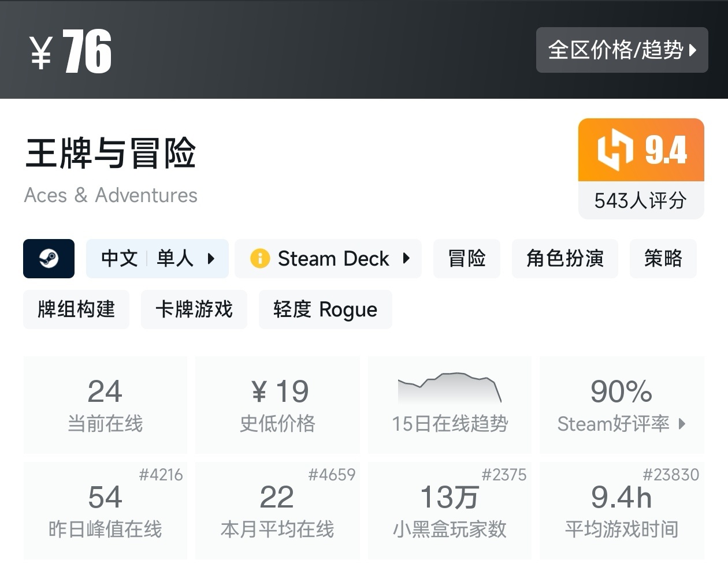Open 全区价格/趋势 price trends
The width and height of the screenshot is (728, 567).
pos(622,50)
